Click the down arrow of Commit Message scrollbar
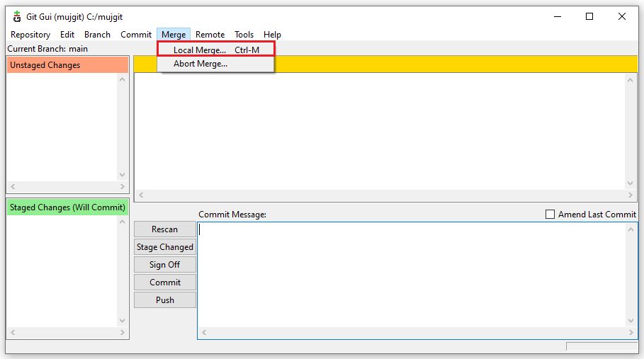 coord(631,321)
